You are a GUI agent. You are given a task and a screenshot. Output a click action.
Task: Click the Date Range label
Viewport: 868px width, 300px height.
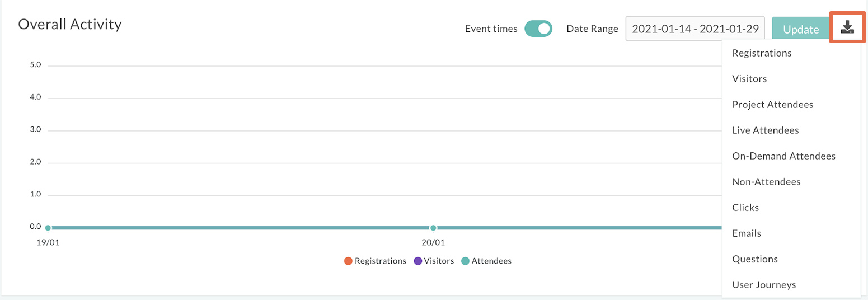pyautogui.click(x=592, y=29)
